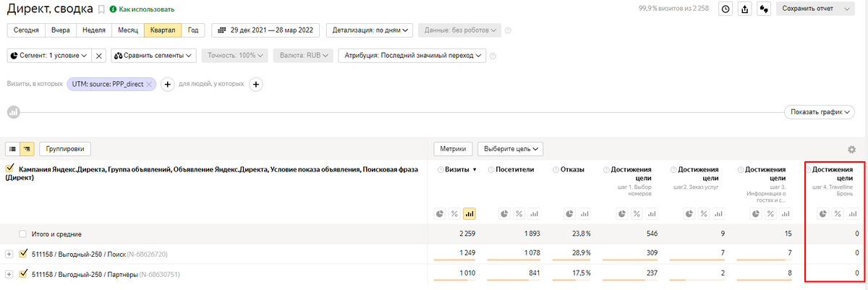Add a people condition with plus button
Viewport: 868px width, 290px height.
(x=255, y=85)
